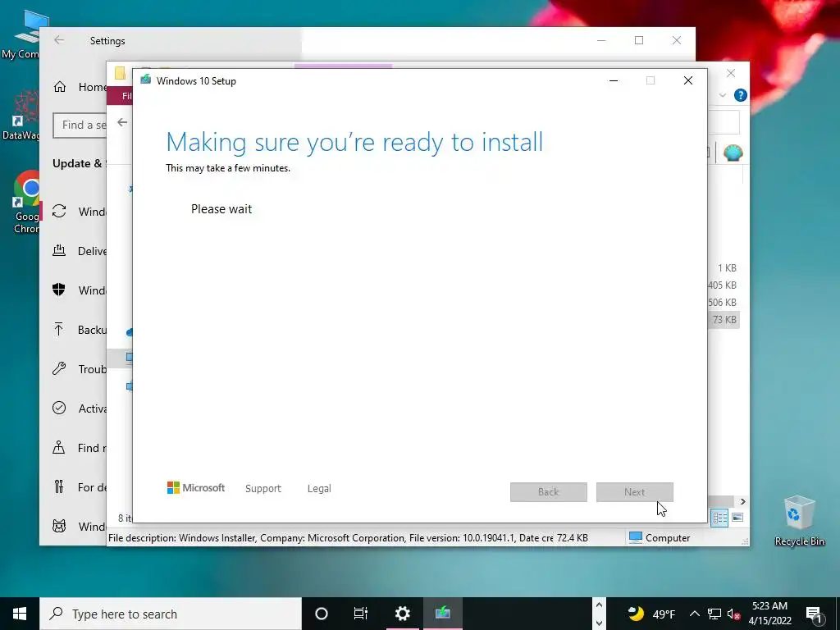840x630 pixels.
Task: Open clock showing 5:23 AM
Action: [x=769, y=614]
